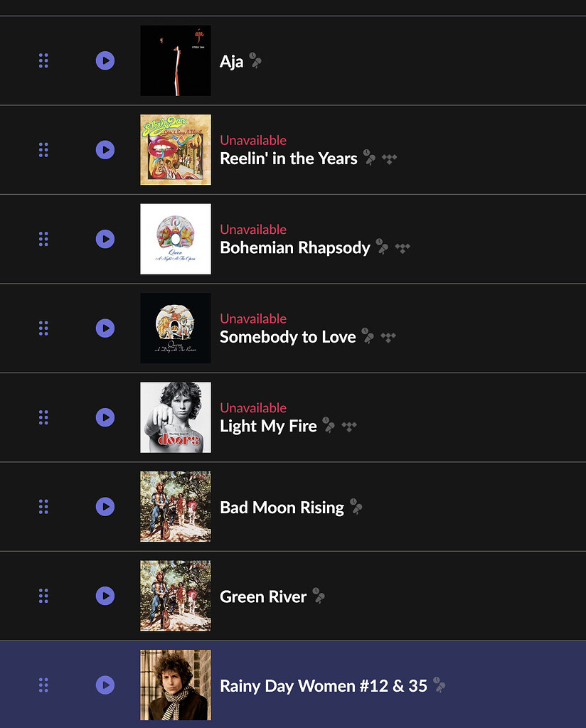The image size is (586, 728).
Task: Play Light My Fire
Action: [x=105, y=417]
